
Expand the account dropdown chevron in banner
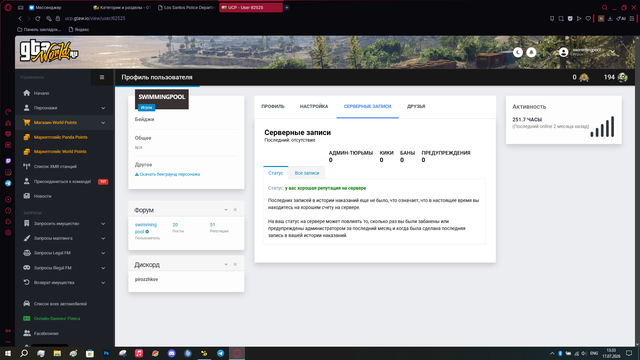point(613,52)
